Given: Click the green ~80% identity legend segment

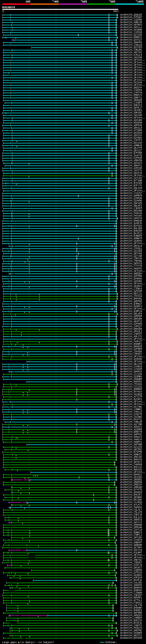Looking at the screenshot, I should [101, 4].
